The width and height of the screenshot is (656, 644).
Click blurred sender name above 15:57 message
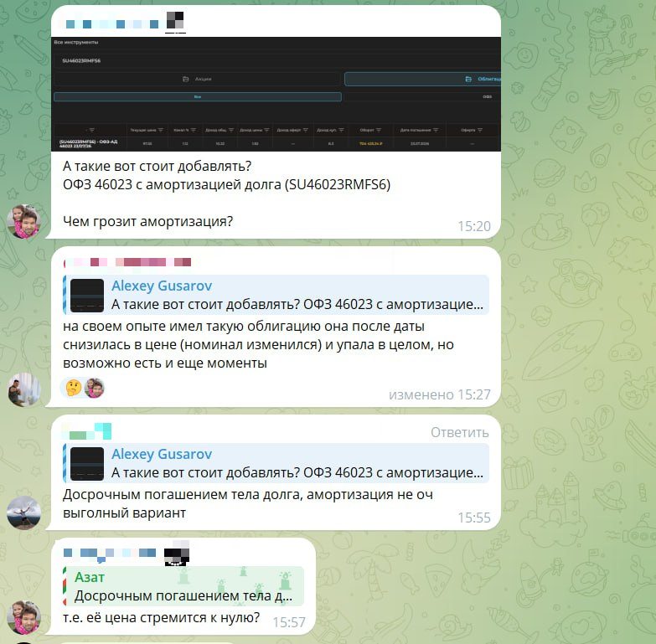(x=126, y=554)
